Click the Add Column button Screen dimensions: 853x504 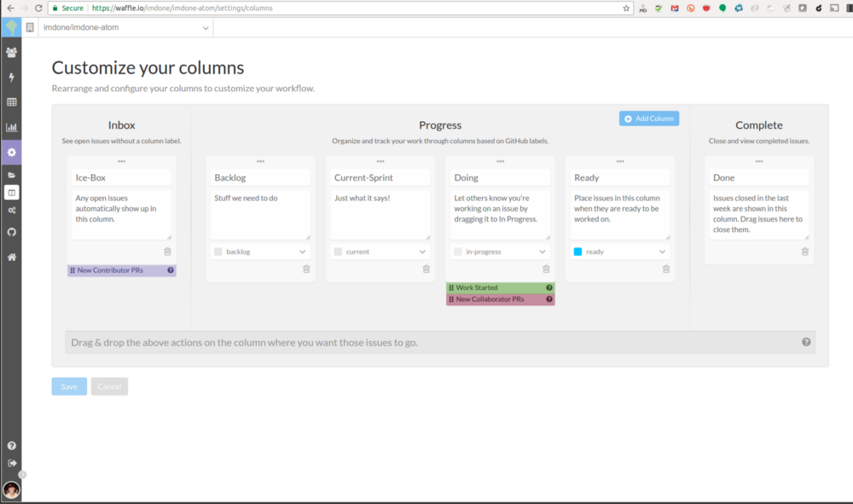coord(649,118)
